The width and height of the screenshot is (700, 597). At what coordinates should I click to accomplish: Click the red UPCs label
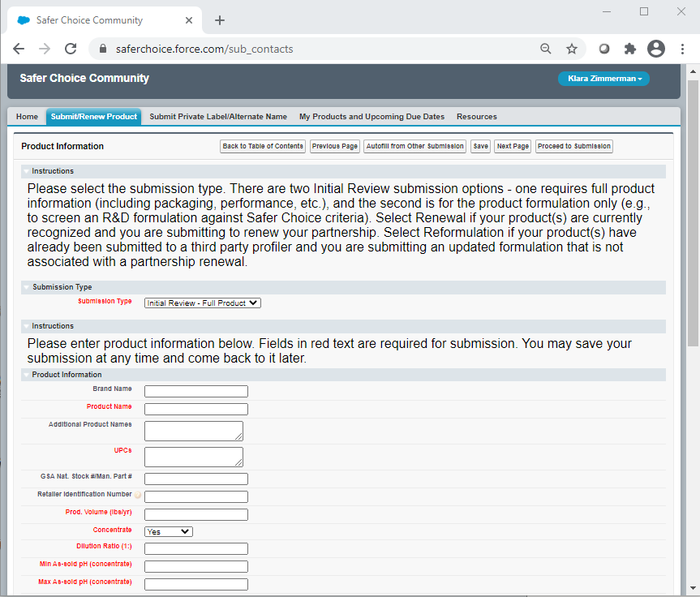pyautogui.click(x=122, y=450)
